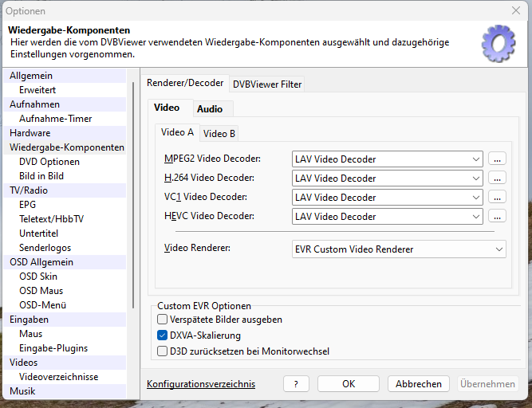This screenshot has width=532, height=408.
Task: Open the Konfigurationsverzeichnis link
Action: [201, 384]
